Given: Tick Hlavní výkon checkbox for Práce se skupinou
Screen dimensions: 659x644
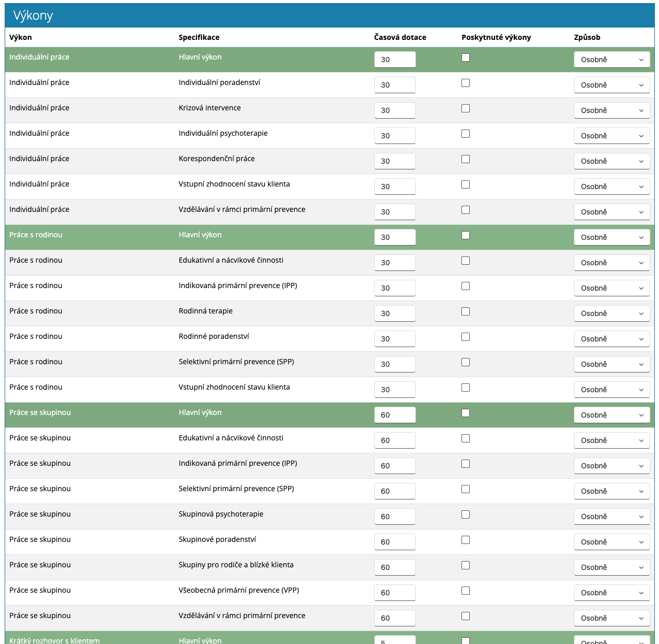Looking at the screenshot, I should coord(466,413).
